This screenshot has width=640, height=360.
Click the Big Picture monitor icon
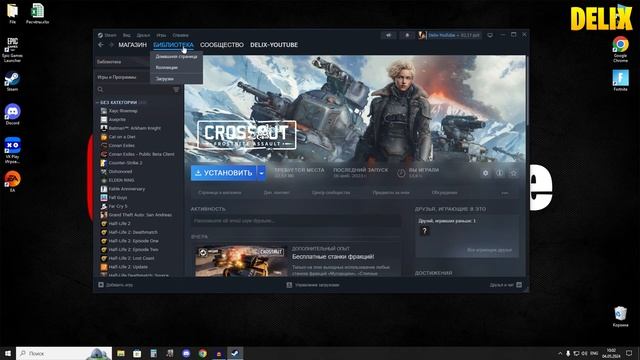490,35
